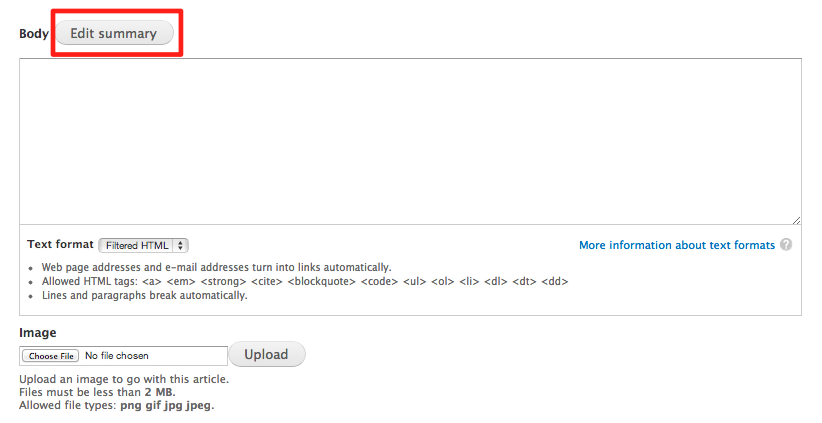This screenshot has height=423, width=822.
Task: Click "Upload an image to go with this article"
Action: (x=124, y=379)
